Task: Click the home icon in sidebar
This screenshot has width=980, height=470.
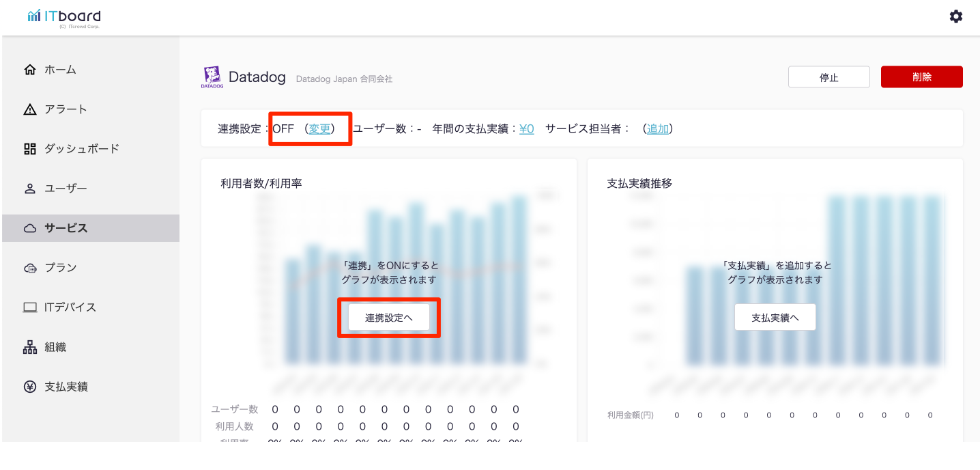Action: 29,70
